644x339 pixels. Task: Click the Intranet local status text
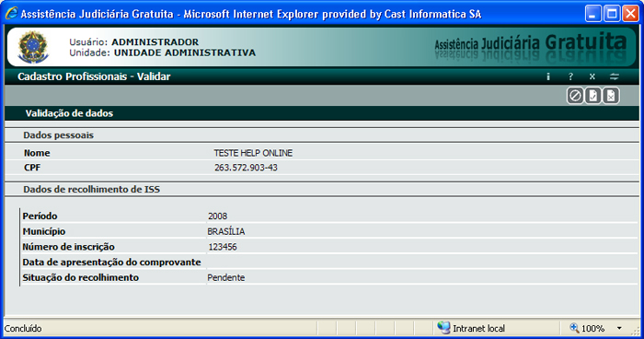point(479,328)
